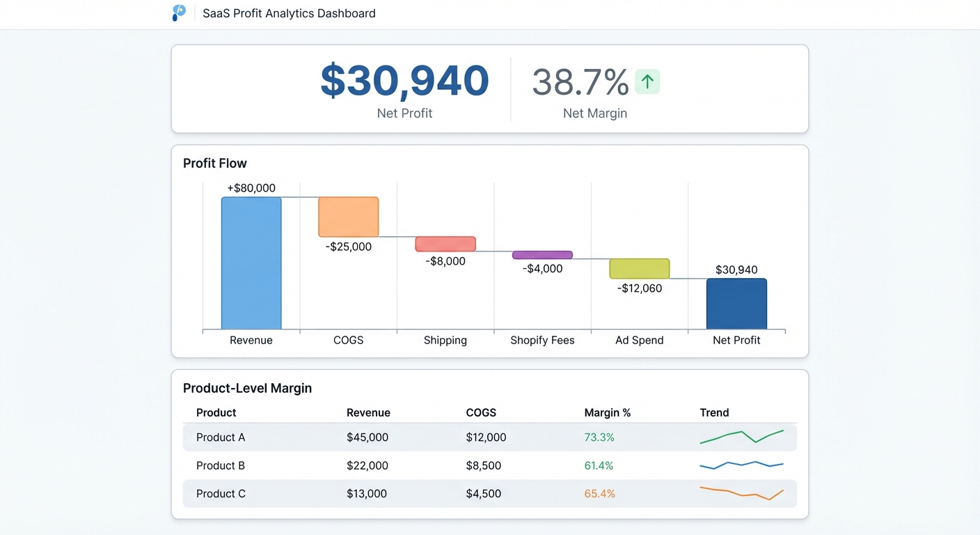Click the Ad Spend axis label

(640, 340)
